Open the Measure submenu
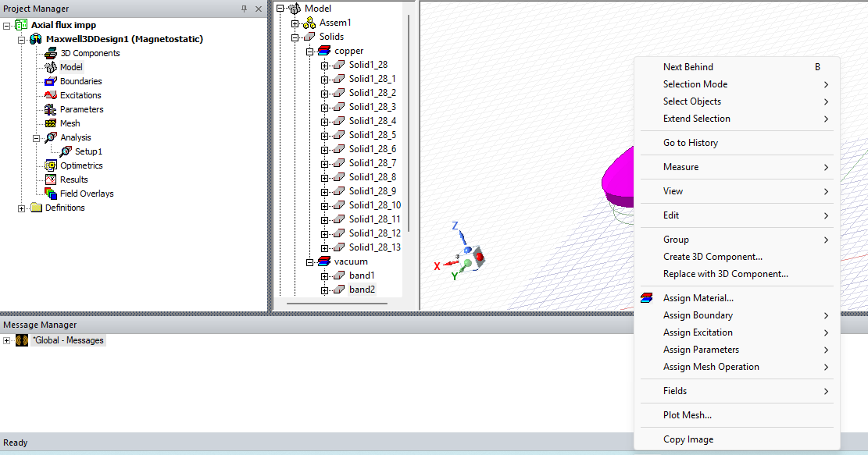The image size is (868, 455). pyautogui.click(x=737, y=167)
